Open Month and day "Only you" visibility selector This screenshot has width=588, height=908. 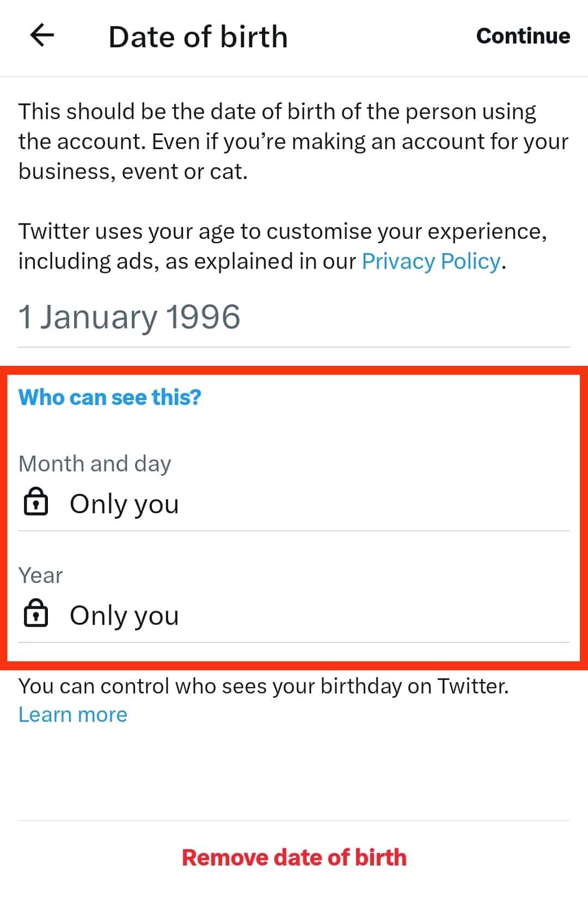pyautogui.click(x=124, y=504)
